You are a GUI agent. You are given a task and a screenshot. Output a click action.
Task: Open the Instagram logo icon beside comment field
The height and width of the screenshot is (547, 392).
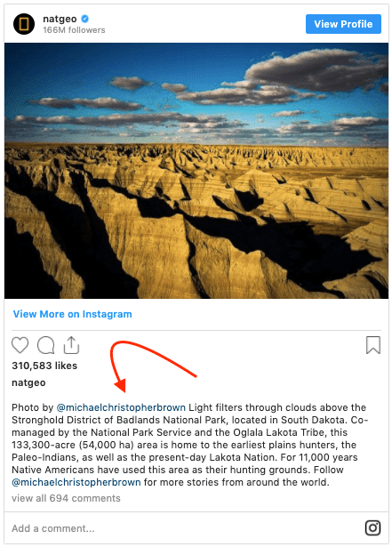372,527
